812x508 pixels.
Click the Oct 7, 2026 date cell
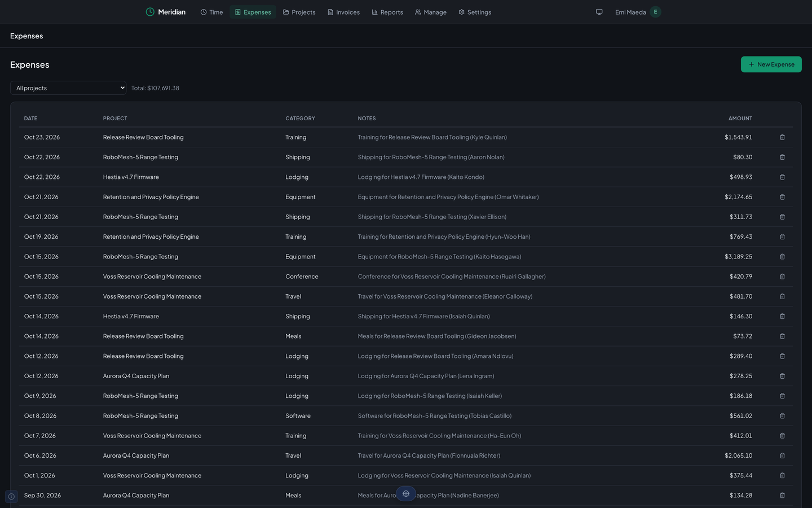point(40,436)
